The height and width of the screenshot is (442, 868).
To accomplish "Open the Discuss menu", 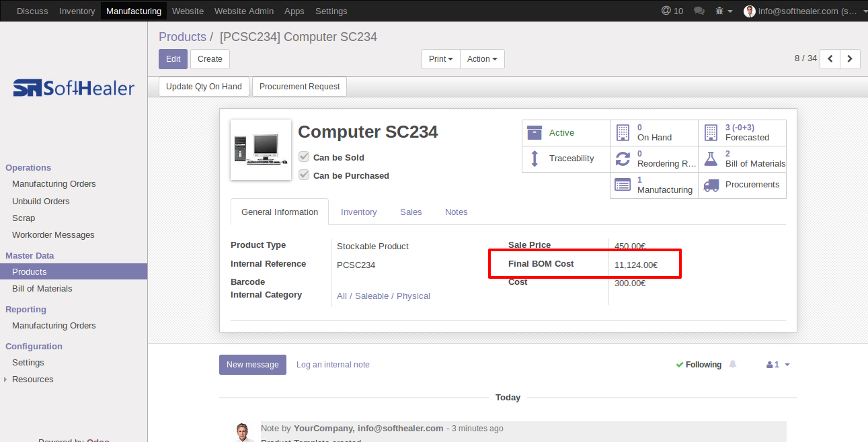I will click(32, 11).
